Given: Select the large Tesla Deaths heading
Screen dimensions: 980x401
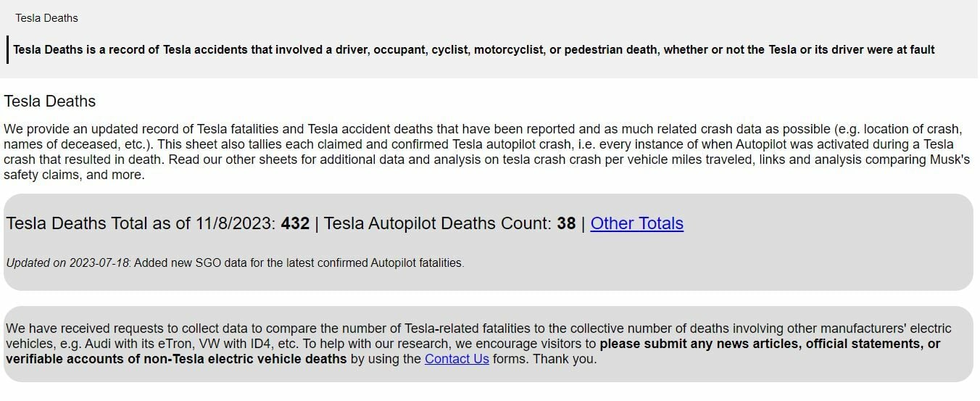Looking at the screenshot, I should (50, 101).
